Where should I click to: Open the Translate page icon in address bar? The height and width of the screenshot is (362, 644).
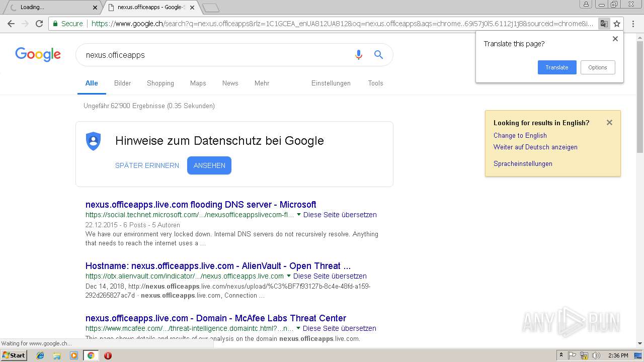pos(604,24)
